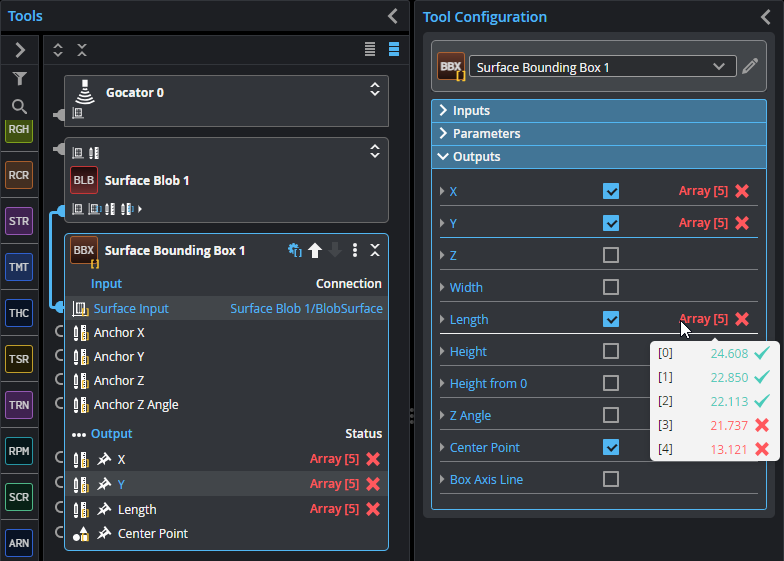Open the Surface Bounding Box 1 dropdown
Image resolution: width=784 pixels, height=561 pixels.
(718, 67)
